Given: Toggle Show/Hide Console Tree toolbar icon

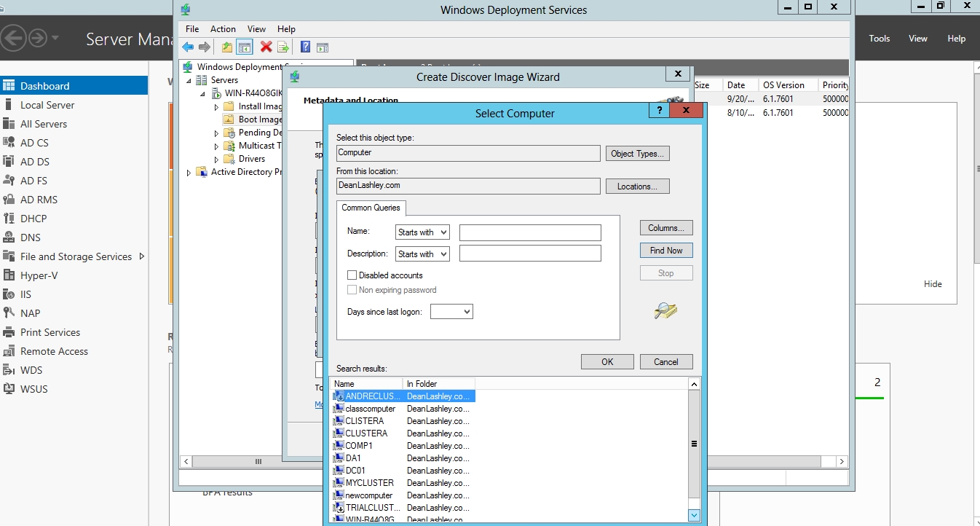Looking at the screenshot, I should point(245,47).
